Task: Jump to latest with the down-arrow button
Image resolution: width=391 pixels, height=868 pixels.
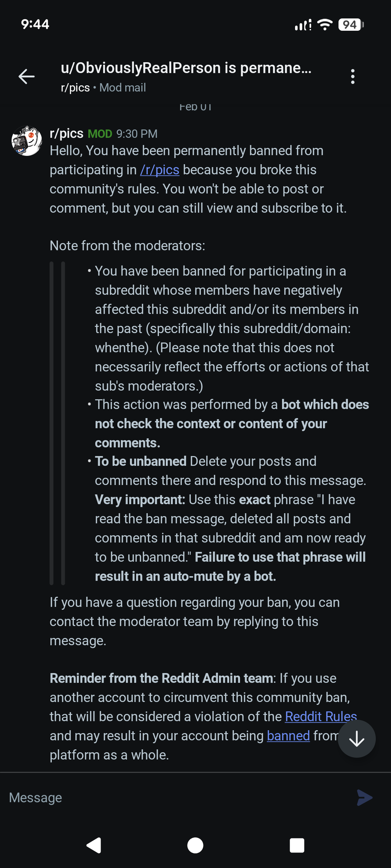Action: 357,739
